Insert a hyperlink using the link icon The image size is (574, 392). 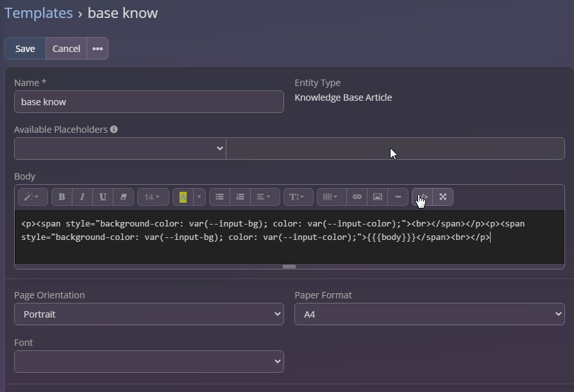click(357, 197)
